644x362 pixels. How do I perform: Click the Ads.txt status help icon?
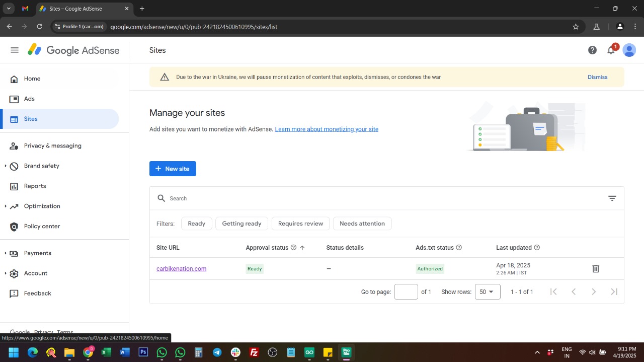pyautogui.click(x=459, y=248)
